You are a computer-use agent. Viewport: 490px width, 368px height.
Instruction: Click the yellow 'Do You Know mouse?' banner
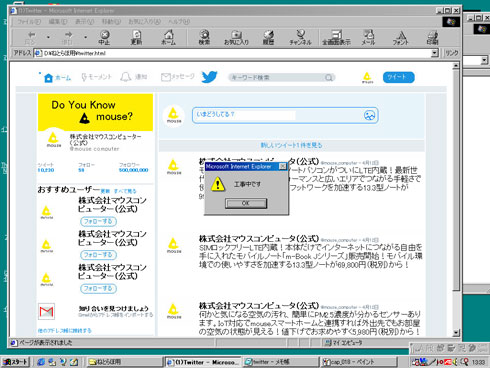coord(95,112)
